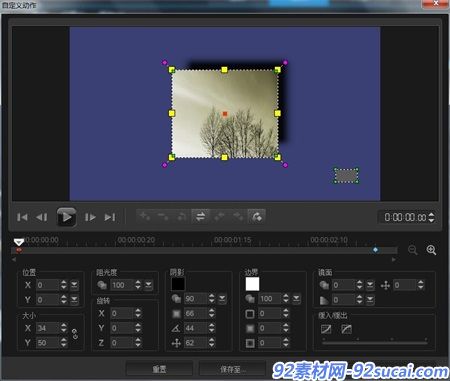Screen dimensions: 450x381
Task: Select the ease in icon
Action: (326, 329)
